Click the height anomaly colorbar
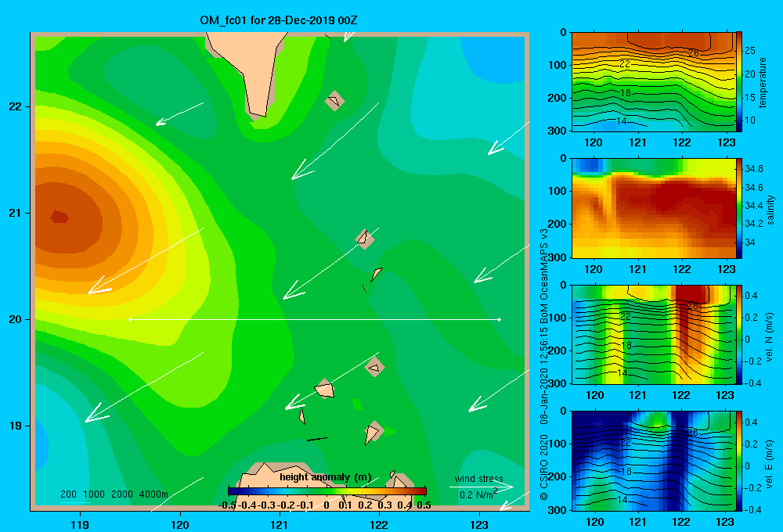 click(x=327, y=491)
